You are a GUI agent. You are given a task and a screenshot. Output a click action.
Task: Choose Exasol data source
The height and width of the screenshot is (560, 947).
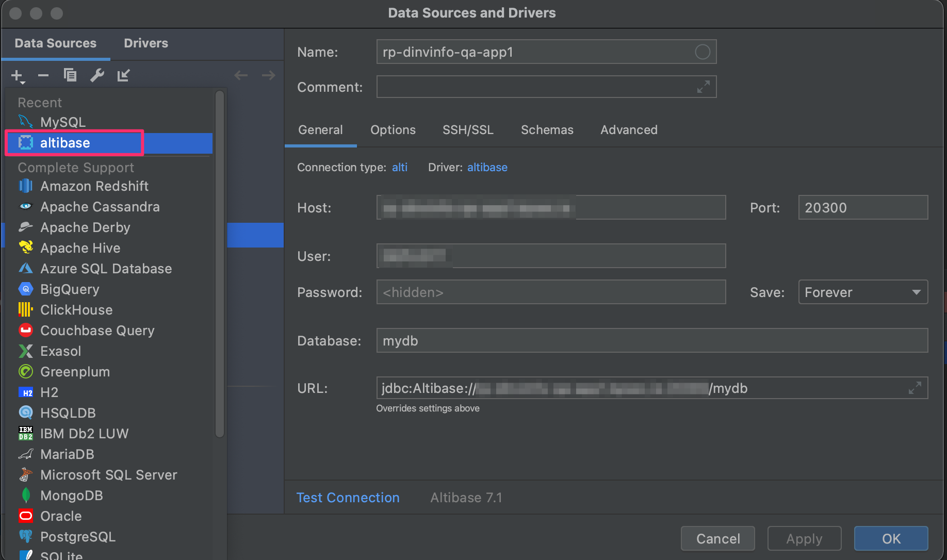[x=109, y=351]
